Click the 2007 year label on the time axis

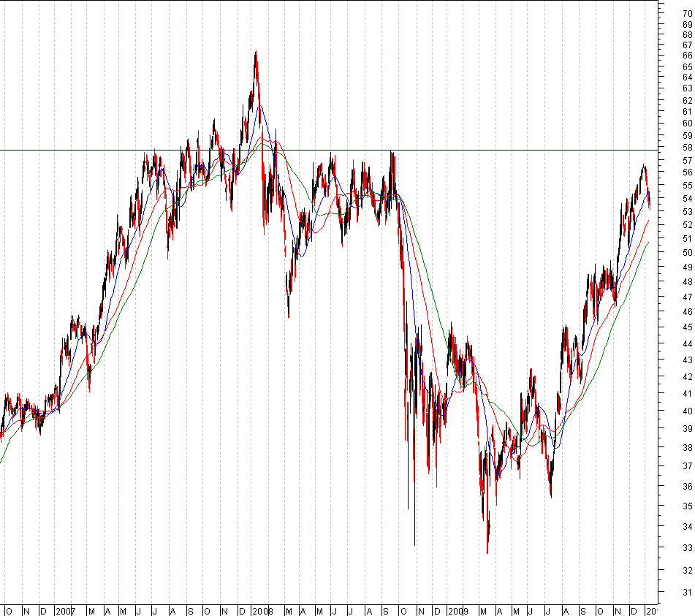(x=66, y=612)
